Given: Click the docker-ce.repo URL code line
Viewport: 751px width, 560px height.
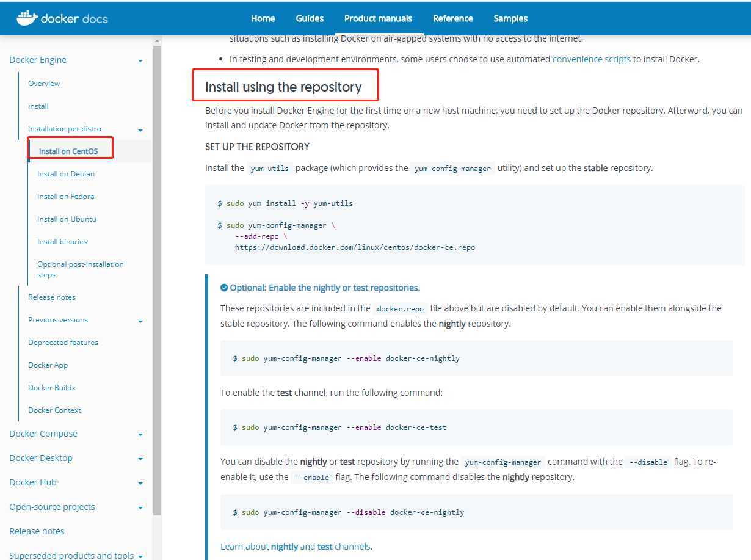Looking at the screenshot, I should point(355,247).
